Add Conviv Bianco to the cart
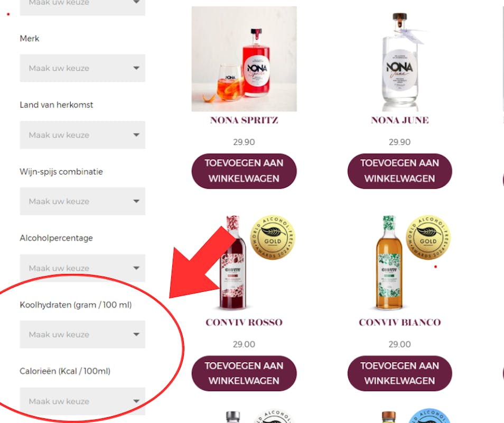 pos(399,373)
